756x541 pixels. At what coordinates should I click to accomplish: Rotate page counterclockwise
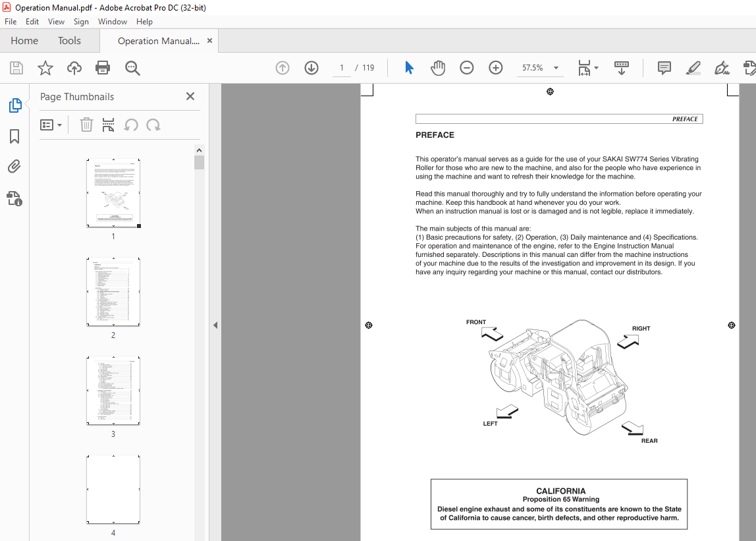(x=131, y=125)
